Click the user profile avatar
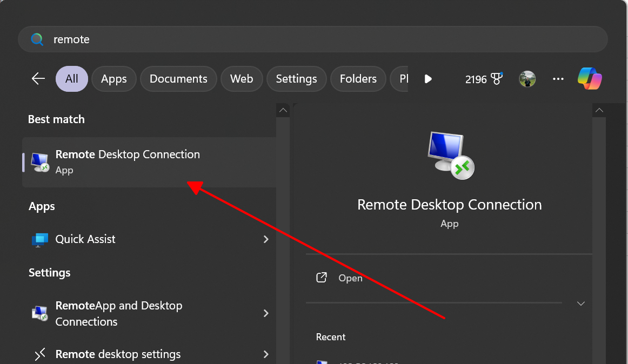 tap(527, 79)
